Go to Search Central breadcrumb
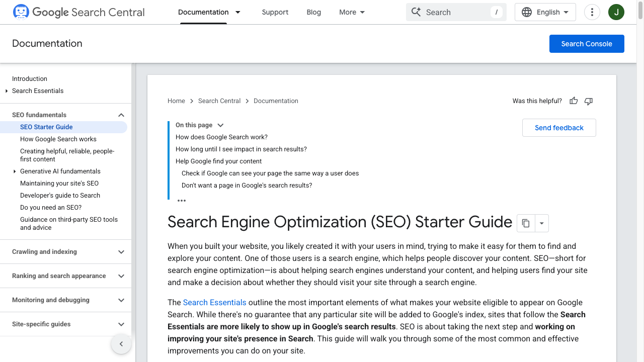 (219, 101)
